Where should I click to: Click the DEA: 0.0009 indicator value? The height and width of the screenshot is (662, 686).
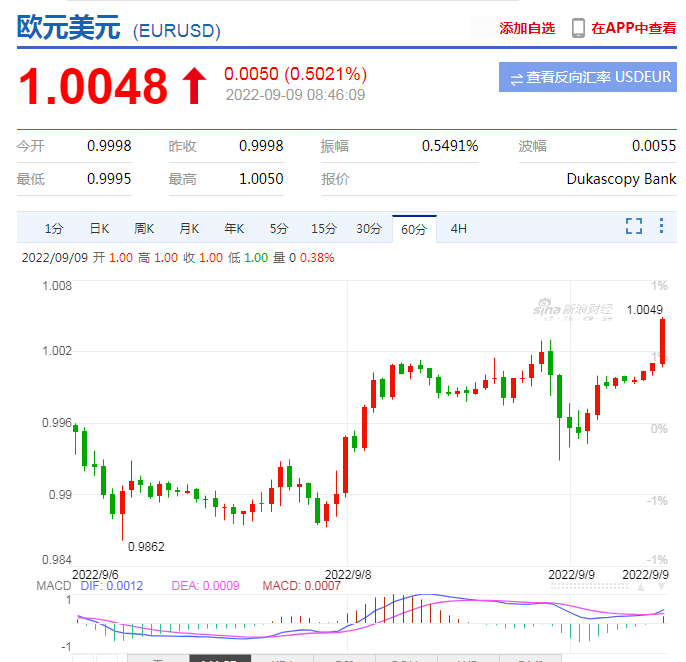click(x=206, y=586)
